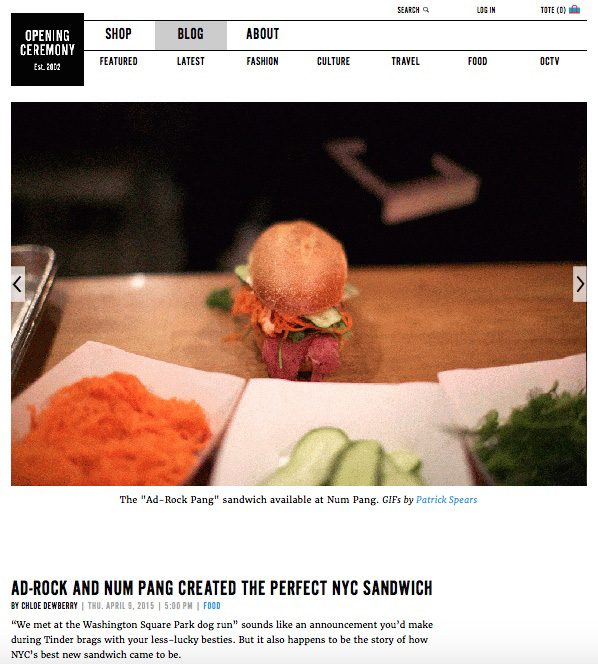Image resolution: width=598 pixels, height=664 pixels.
Task: Select the Food category in nav
Action: (x=478, y=61)
